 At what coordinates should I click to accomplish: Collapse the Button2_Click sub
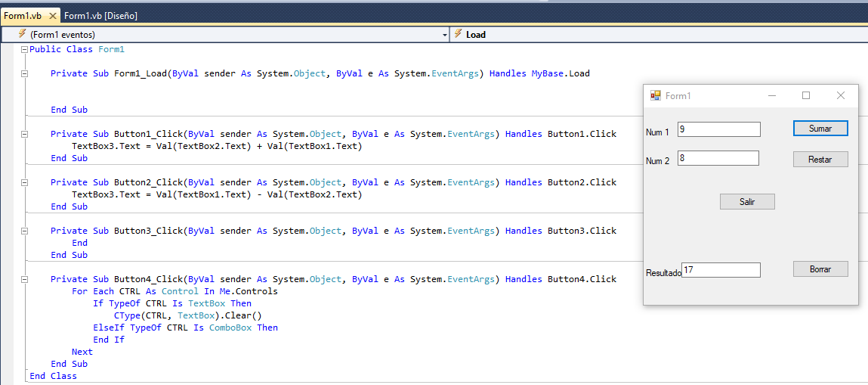23,183
